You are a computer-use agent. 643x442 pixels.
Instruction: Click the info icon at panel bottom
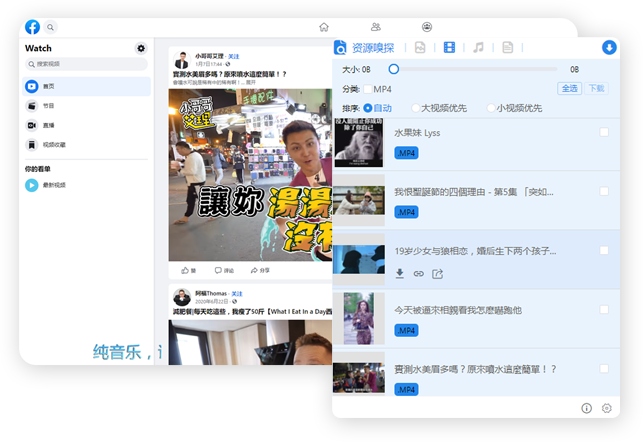pyautogui.click(x=587, y=408)
